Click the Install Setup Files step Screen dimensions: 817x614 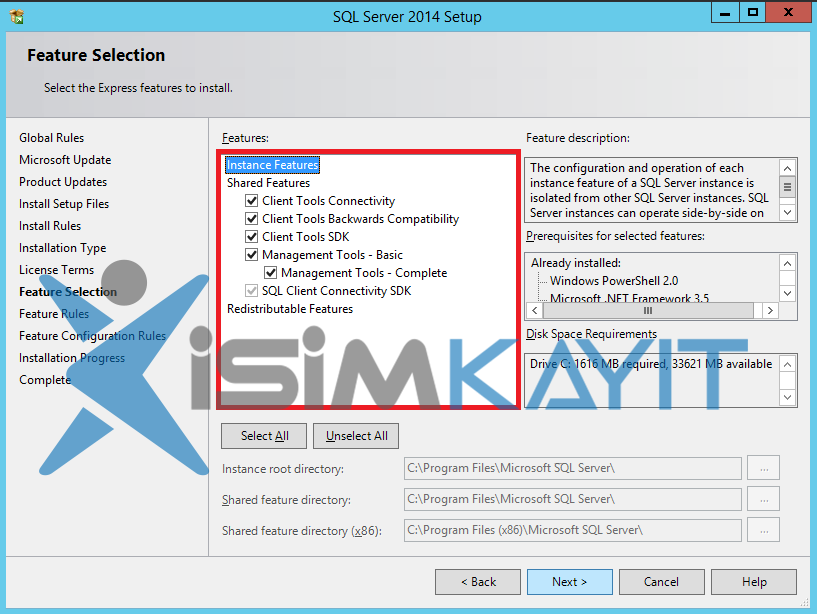64,204
